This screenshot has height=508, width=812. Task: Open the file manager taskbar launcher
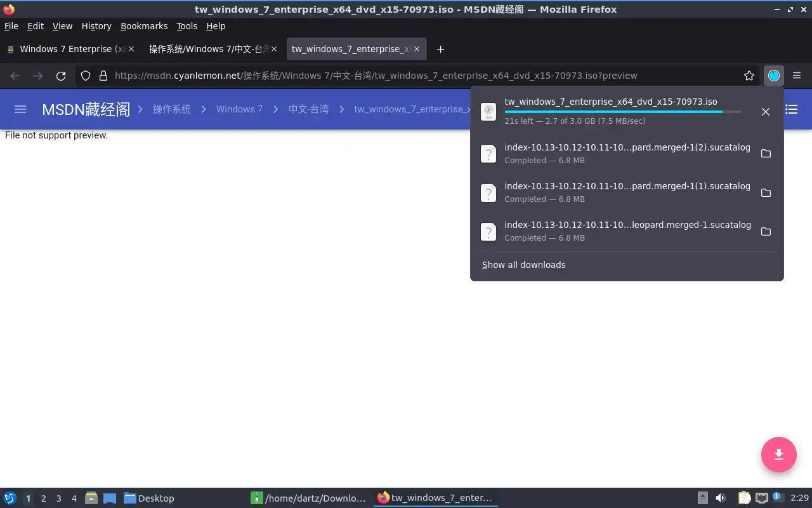[x=91, y=498]
